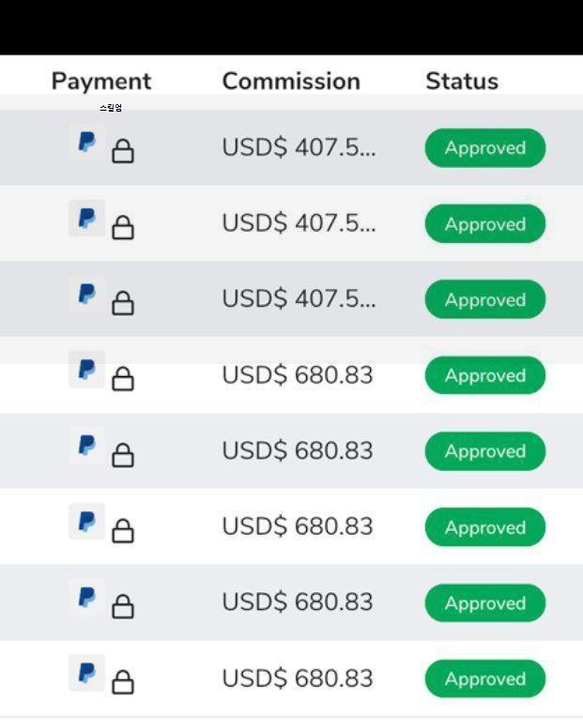Click the Approved badge in the first row
This screenshot has height=728, width=583.
click(x=485, y=148)
